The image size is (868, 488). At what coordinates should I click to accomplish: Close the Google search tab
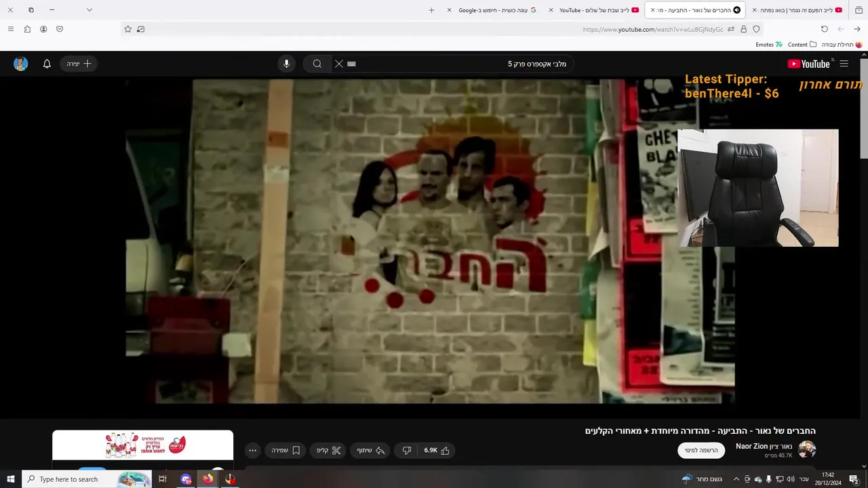click(x=449, y=10)
